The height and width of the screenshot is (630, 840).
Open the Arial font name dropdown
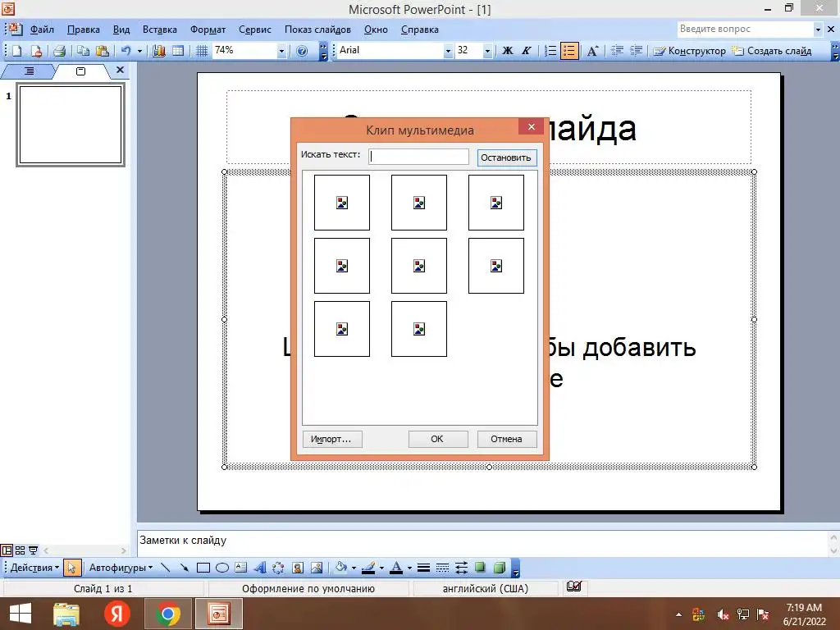pyautogui.click(x=448, y=51)
